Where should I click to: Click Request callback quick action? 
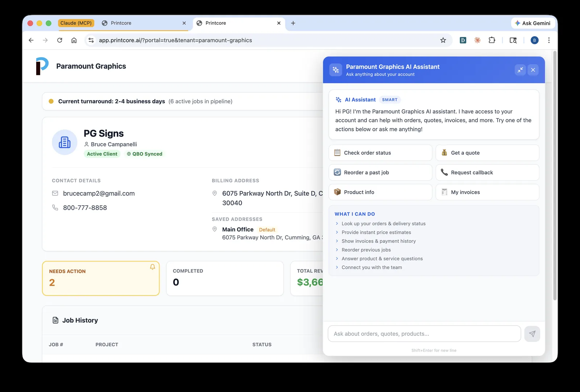487,173
